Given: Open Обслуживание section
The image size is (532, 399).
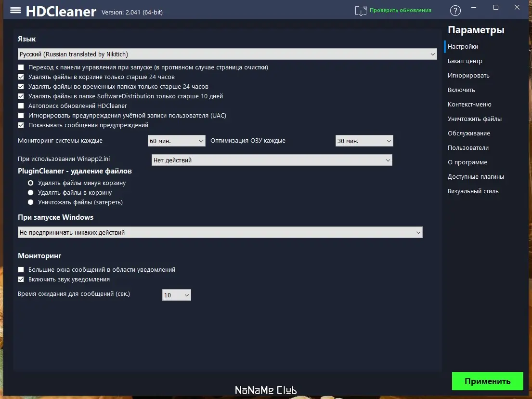Looking at the screenshot, I should 468,133.
